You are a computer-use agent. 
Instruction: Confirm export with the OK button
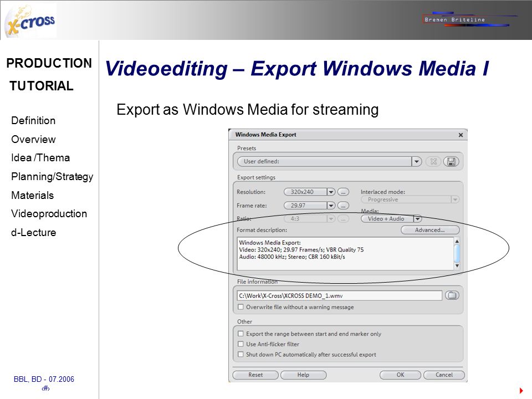coord(400,375)
